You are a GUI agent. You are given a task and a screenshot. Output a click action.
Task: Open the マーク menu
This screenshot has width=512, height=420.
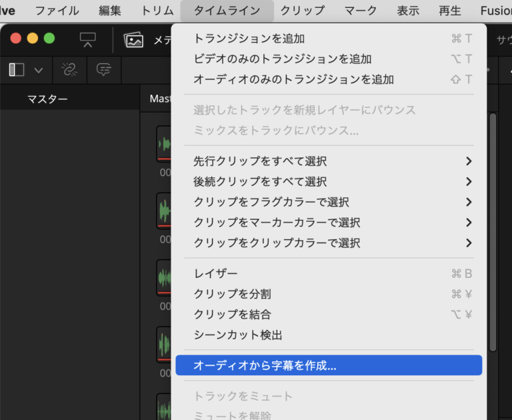pyautogui.click(x=361, y=11)
